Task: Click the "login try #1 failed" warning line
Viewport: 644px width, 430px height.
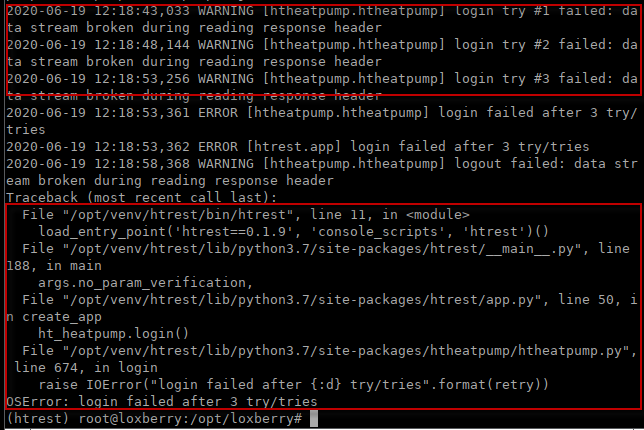Action: (x=322, y=11)
